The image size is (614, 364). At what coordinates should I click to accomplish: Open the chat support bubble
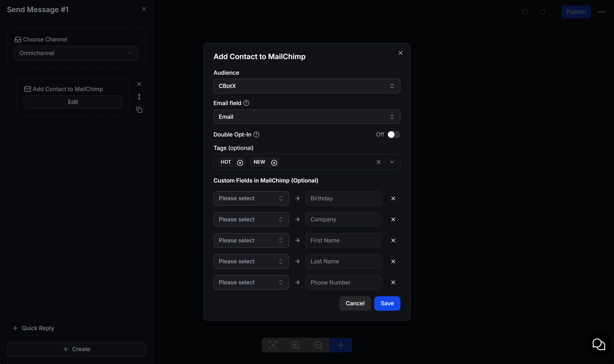click(599, 344)
